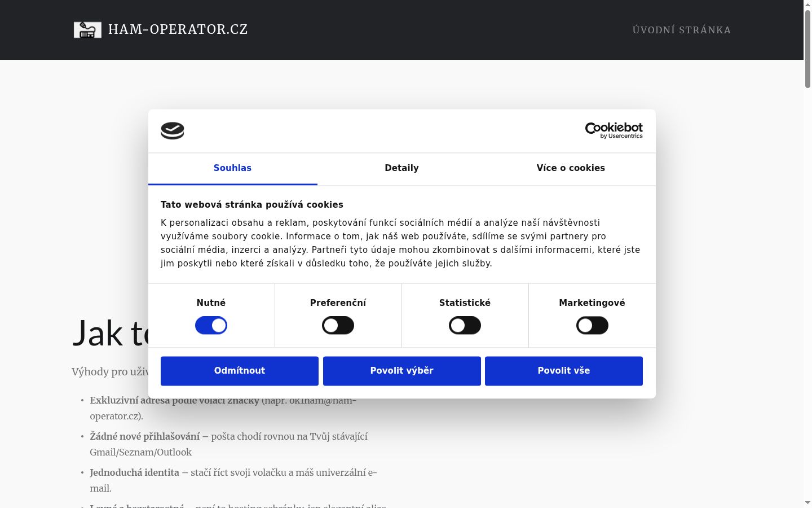Click the Tato webová stránka používá cookies heading

252,205
